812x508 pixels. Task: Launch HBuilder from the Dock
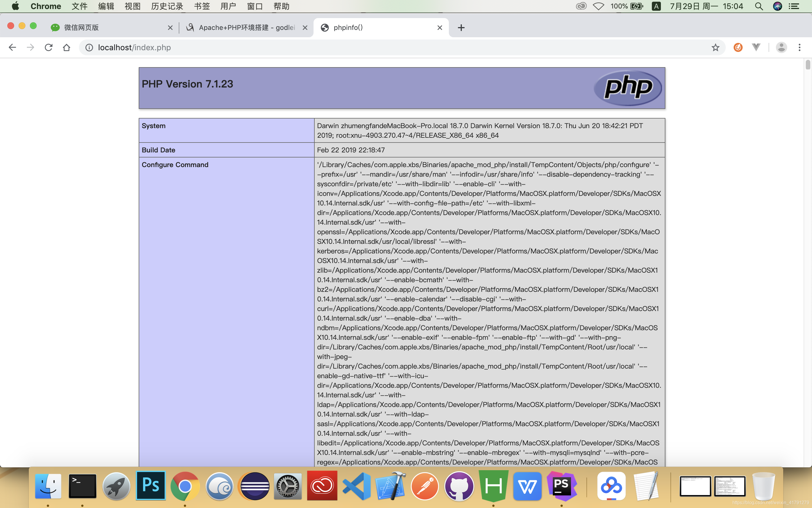pyautogui.click(x=493, y=486)
